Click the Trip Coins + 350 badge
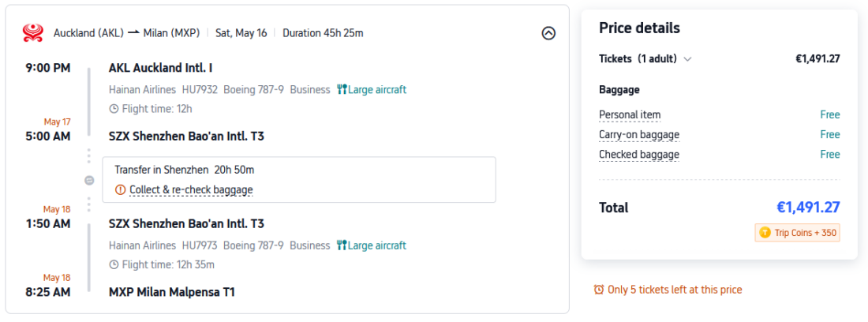 click(x=797, y=233)
